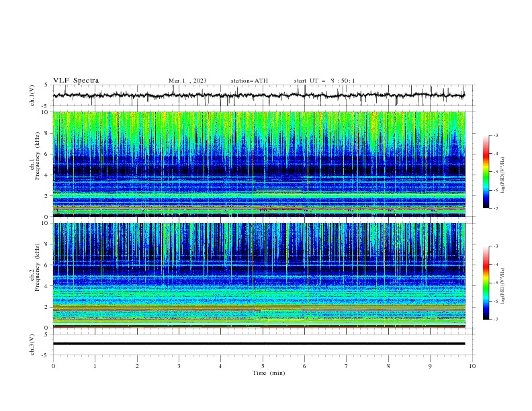
Task: Click ch.2 frequency tick label "8"
Action: point(48,244)
